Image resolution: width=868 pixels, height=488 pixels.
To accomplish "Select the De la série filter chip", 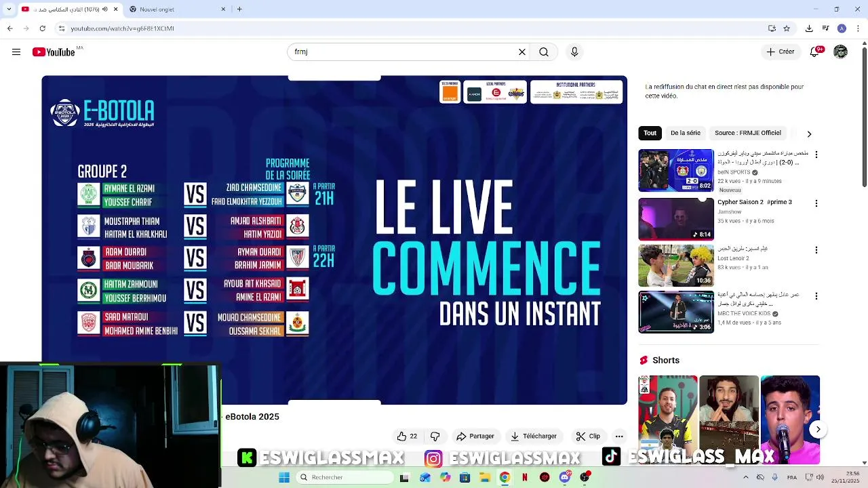I will click(x=686, y=134).
